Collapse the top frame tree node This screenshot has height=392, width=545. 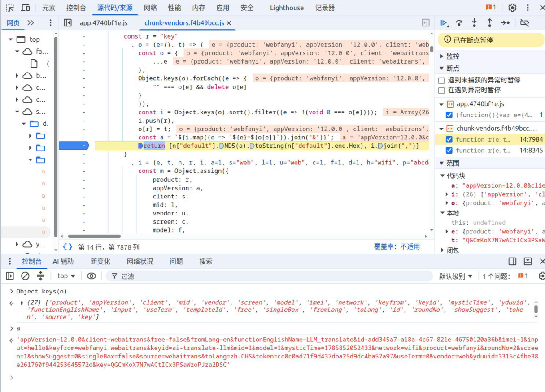(10, 39)
